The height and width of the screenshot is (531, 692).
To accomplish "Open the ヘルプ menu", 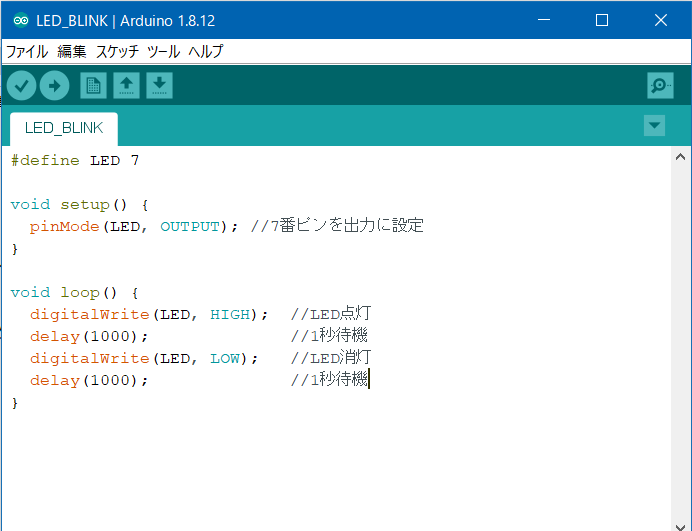I will (206, 52).
